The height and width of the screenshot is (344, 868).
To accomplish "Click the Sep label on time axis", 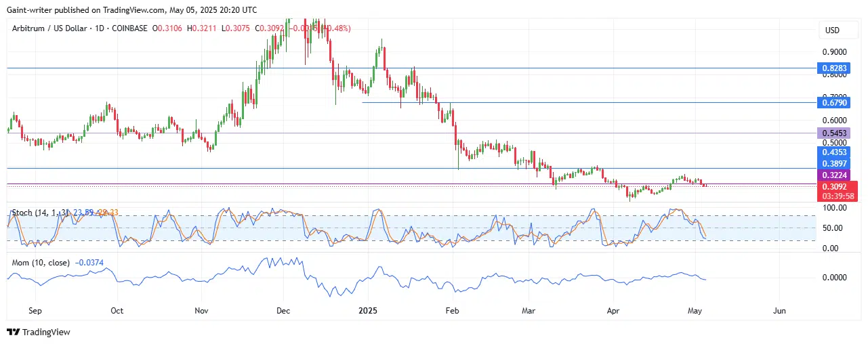I will 35,311.
